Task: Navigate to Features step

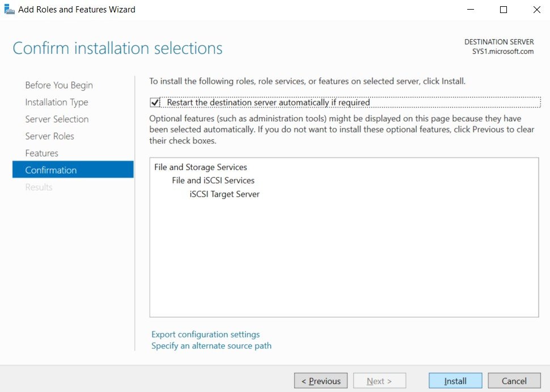Action: [x=42, y=153]
